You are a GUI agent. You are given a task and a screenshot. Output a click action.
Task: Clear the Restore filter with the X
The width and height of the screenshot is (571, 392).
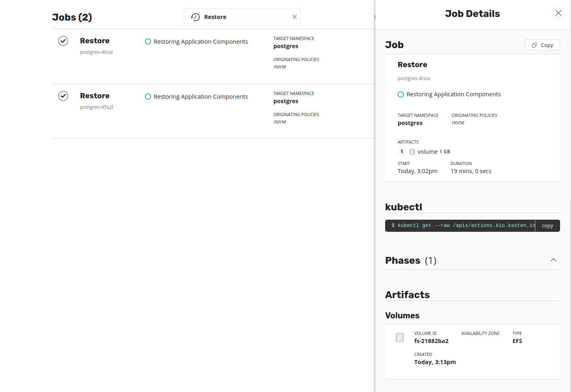point(294,17)
